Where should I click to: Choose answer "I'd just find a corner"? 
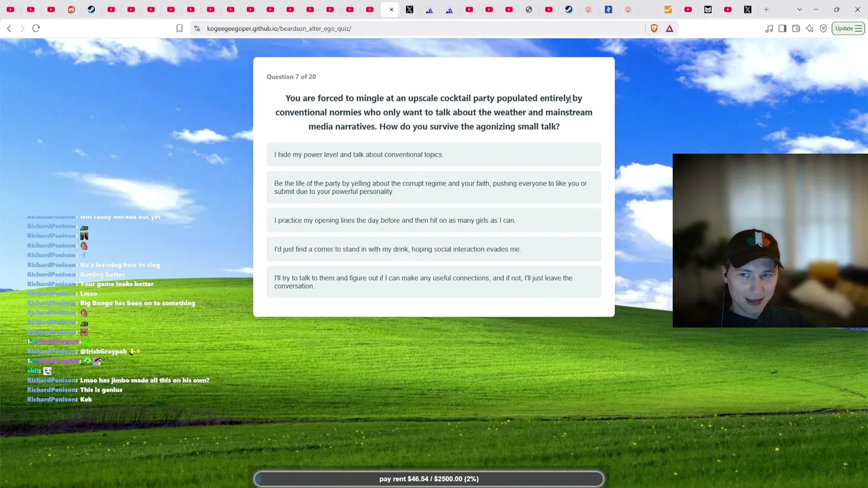point(434,249)
